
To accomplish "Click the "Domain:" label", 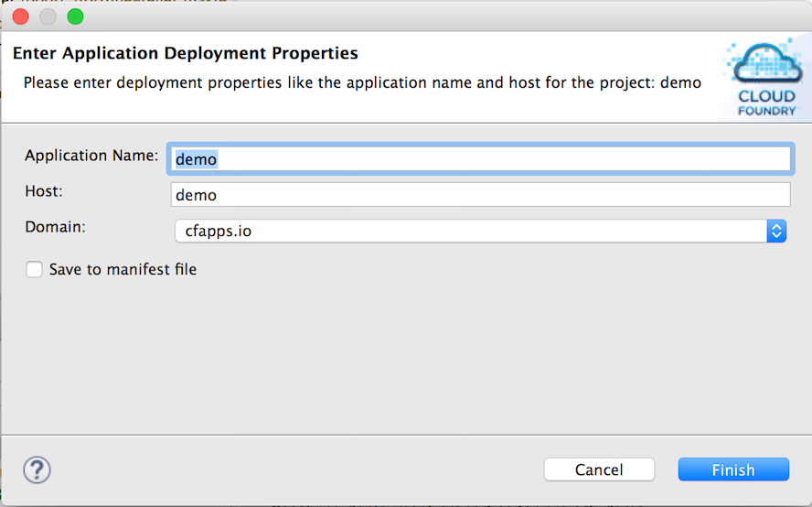I will click(56, 227).
